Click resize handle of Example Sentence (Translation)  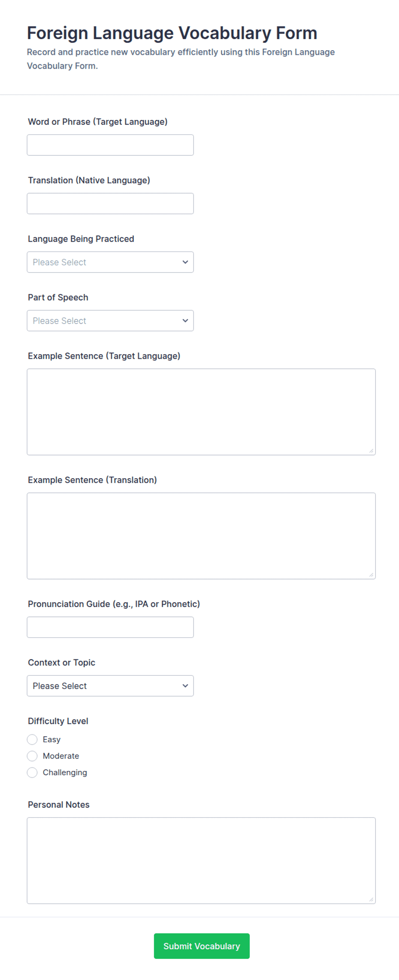371,575
